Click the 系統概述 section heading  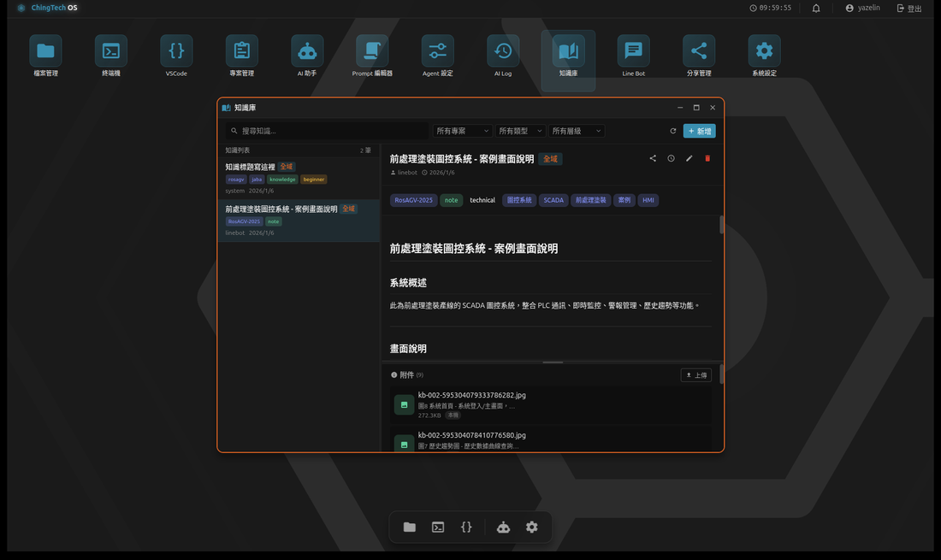408,283
